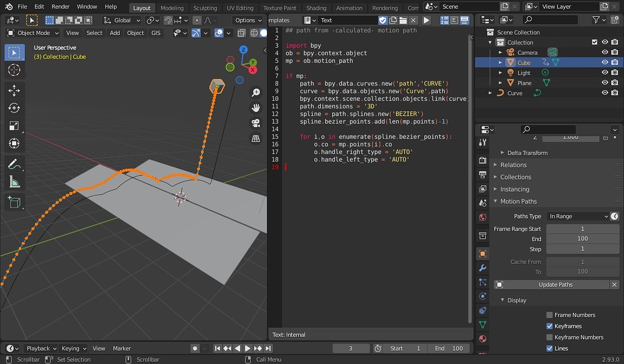Click the zoom magnifier viewport gizmo

pyautogui.click(x=256, y=92)
